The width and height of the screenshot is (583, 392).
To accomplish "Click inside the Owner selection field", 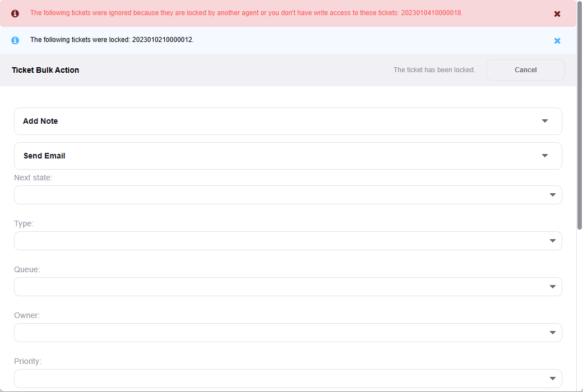I will pyautogui.click(x=280, y=333).
